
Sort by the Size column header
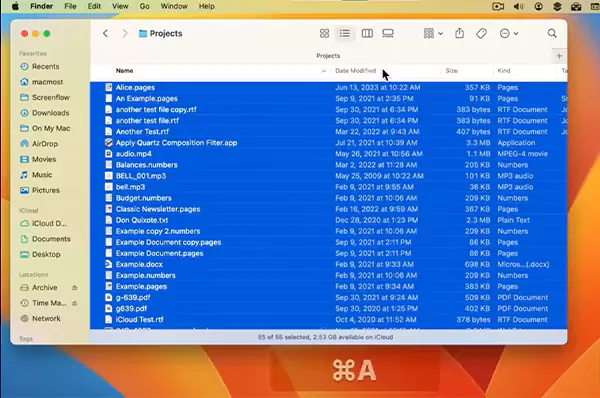coord(452,71)
